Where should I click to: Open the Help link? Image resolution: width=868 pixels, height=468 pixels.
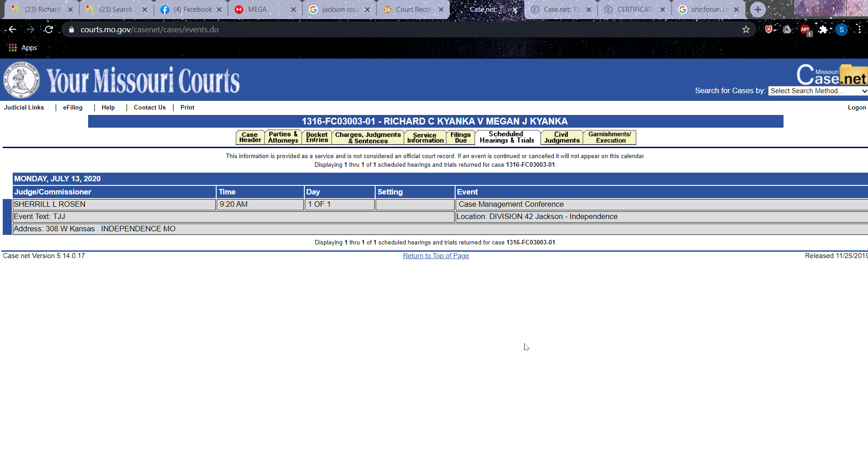[108, 108]
